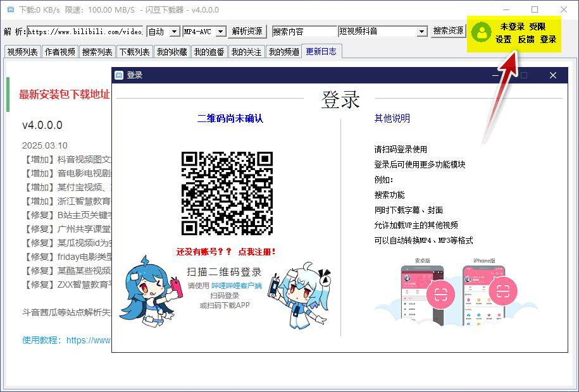Click the 【增加】浙江智慧教育 changelog line
Viewport: 579px width, 392px height.
click(x=67, y=201)
